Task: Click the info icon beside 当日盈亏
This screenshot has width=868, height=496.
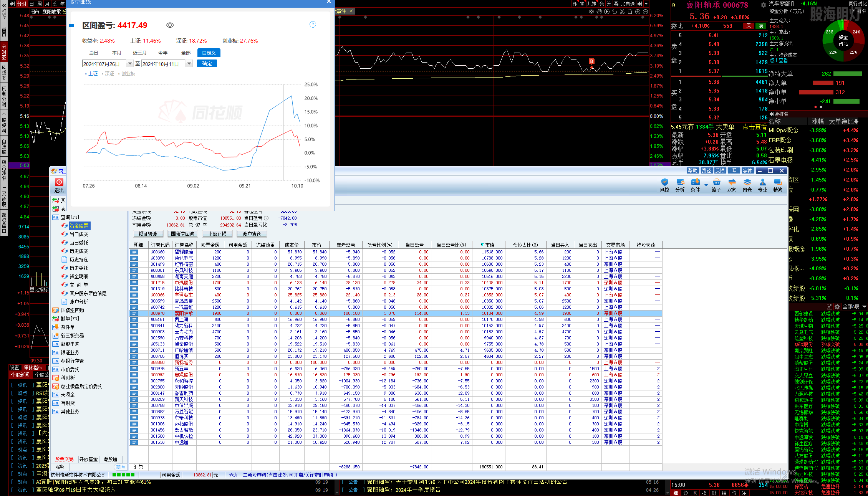Action: coord(266,218)
